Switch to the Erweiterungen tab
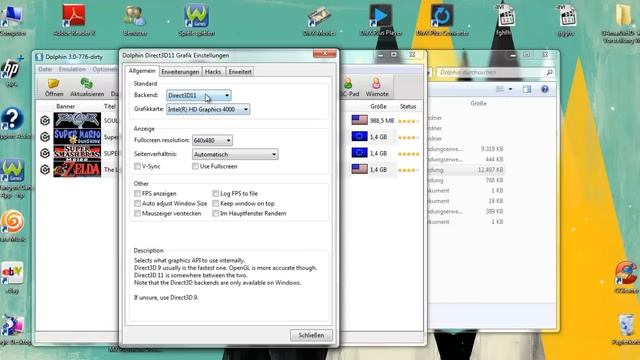The width and height of the screenshot is (640, 360). click(180, 72)
